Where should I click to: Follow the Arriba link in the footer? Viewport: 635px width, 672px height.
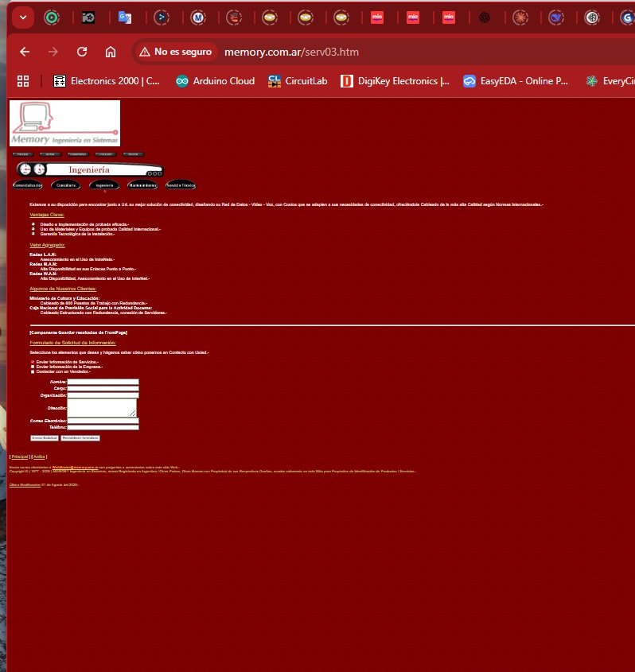[x=39, y=456]
